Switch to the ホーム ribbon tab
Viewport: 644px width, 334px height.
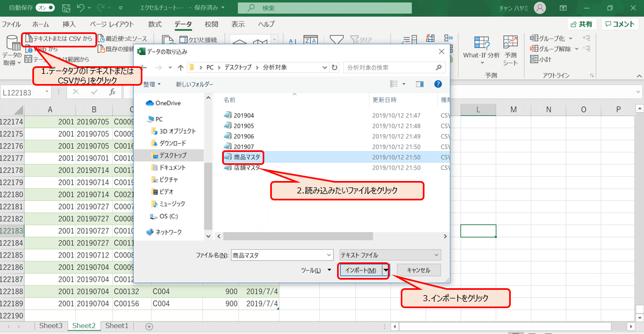coord(40,24)
